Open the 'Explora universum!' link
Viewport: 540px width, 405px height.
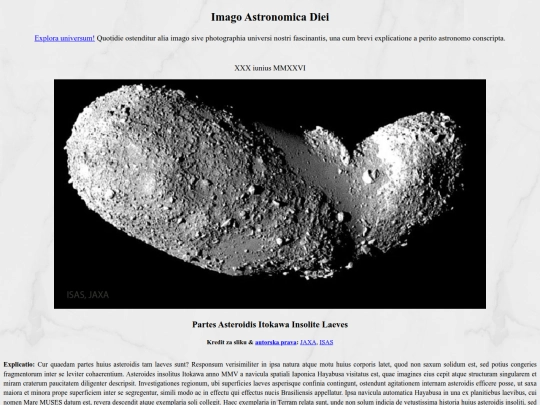64,38
